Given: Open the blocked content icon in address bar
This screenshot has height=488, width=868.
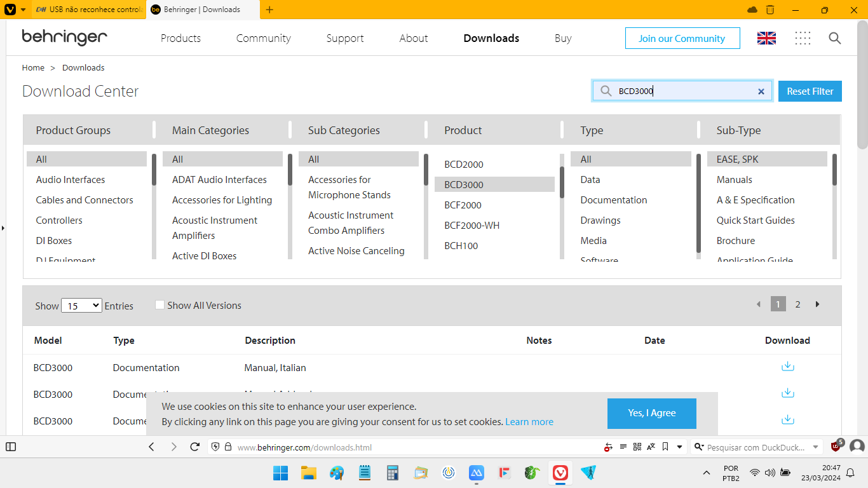Looking at the screenshot, I should click(609, 447).
